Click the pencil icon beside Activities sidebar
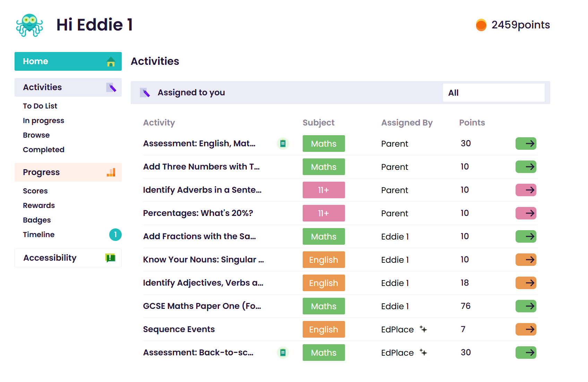The image size is (588, 382). [111, 87]
